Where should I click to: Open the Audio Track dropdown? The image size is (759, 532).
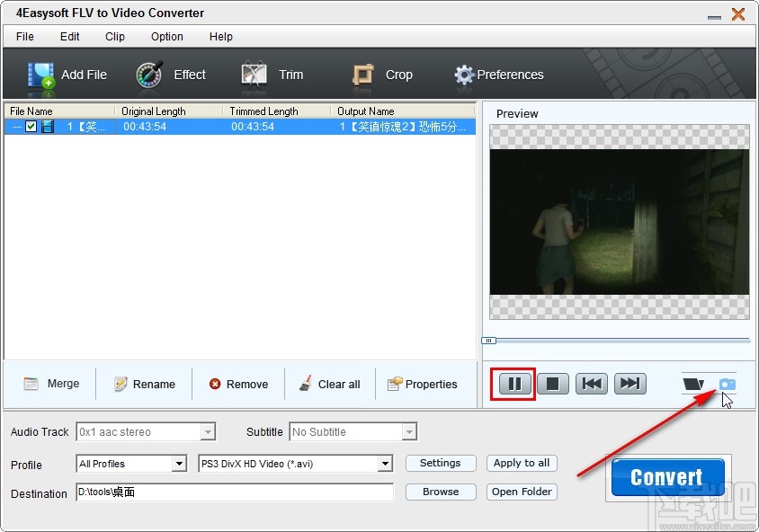[210, 431]
